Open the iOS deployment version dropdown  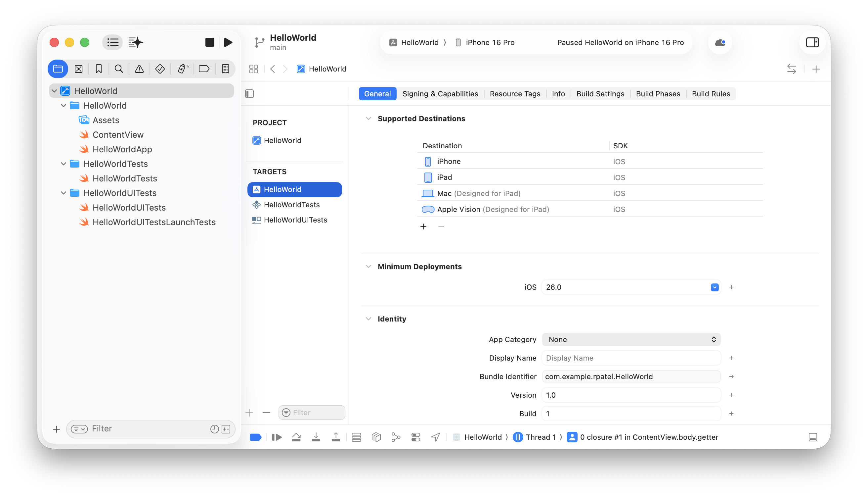(x=714, y=287)
